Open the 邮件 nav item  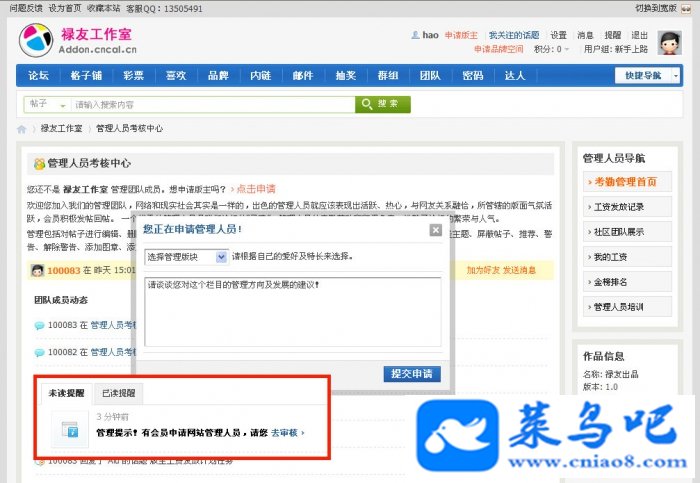tap(303, 75)
